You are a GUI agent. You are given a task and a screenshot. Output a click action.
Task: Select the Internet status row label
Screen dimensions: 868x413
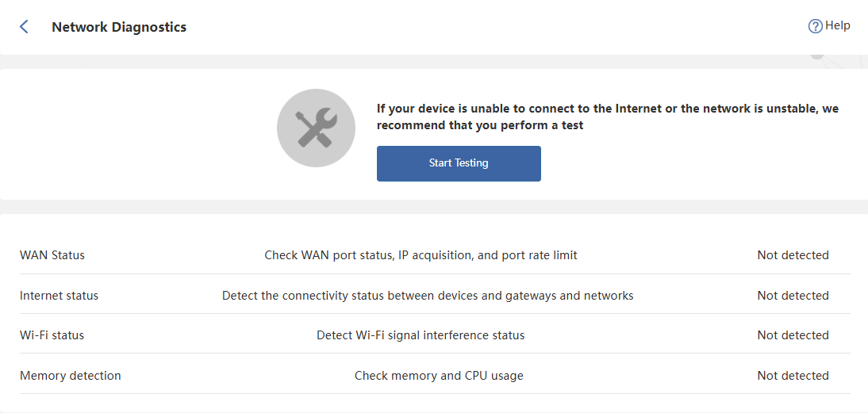(60, 296)
